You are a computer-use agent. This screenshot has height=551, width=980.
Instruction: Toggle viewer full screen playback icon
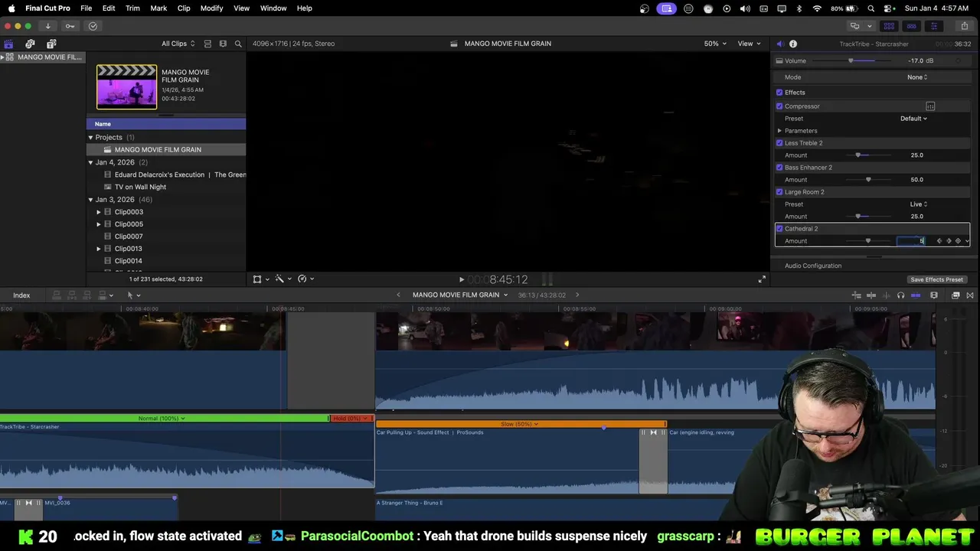pyautogui.click(x=762, y=279)
